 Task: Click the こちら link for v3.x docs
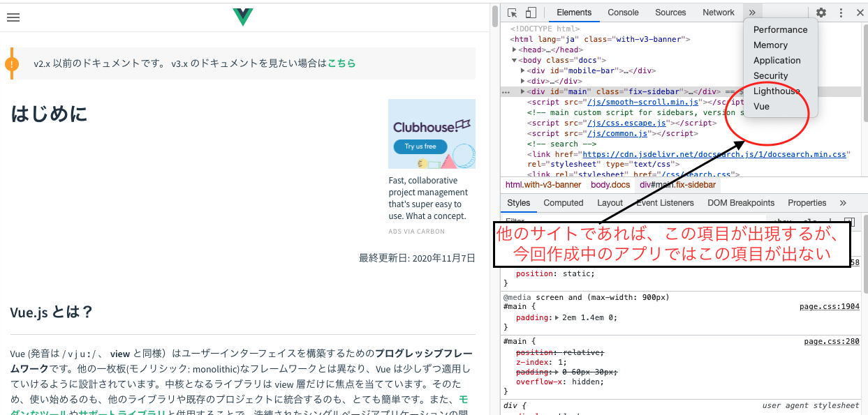pos(341,63)
